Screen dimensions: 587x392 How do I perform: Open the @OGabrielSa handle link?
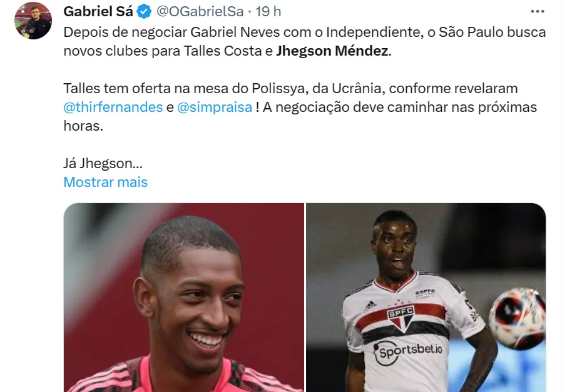click(200, 12)
